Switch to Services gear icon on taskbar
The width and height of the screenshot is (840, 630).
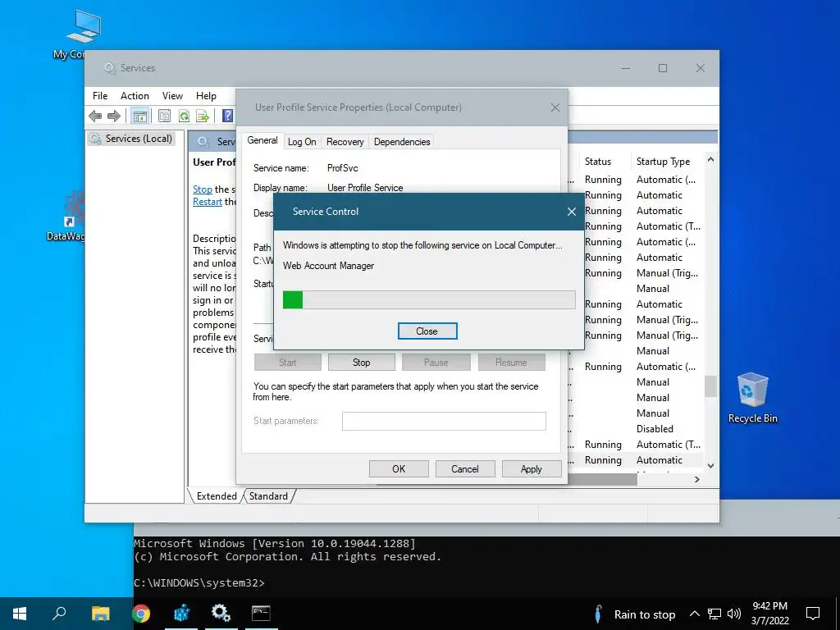(221, 614)
